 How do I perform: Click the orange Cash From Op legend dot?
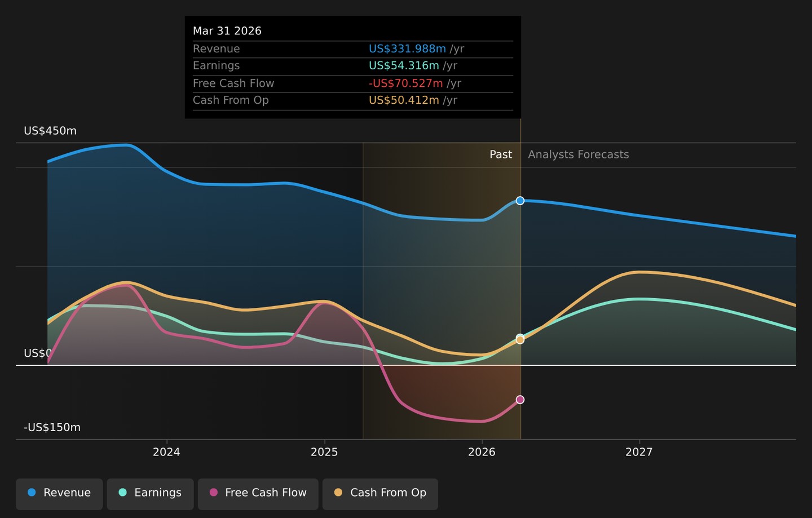point(338,493)
